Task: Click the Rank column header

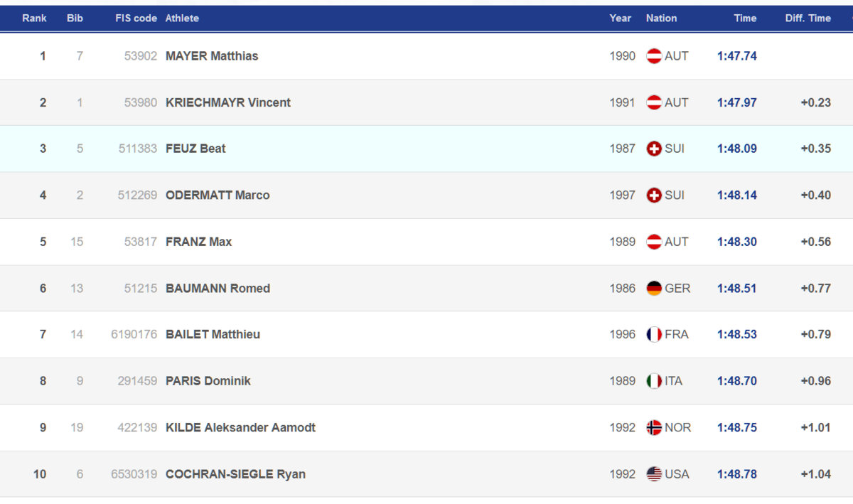Action: 34,18
